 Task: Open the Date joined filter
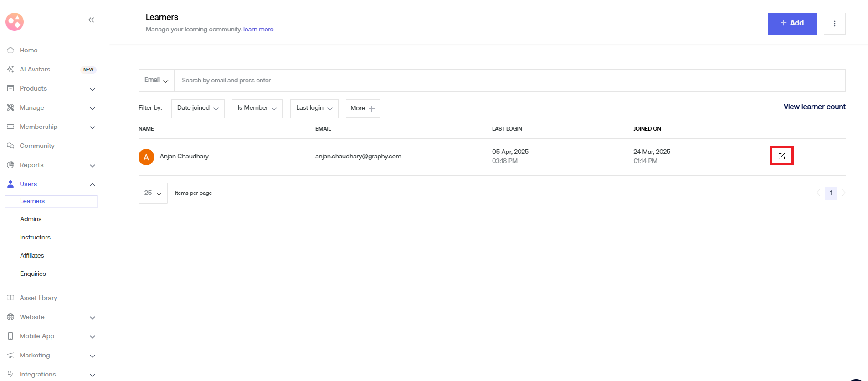(x=198, y=108)
